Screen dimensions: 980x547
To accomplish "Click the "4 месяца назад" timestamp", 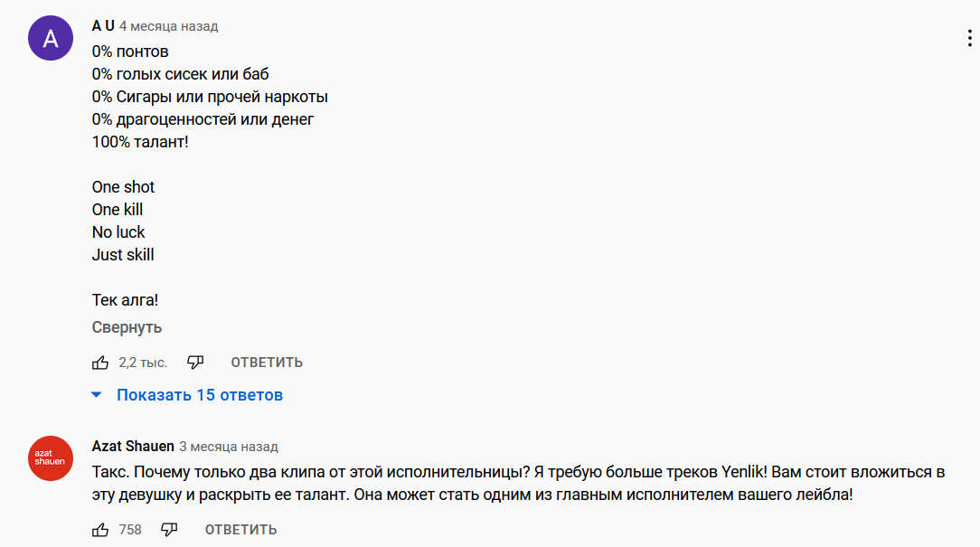I will 168,27.
